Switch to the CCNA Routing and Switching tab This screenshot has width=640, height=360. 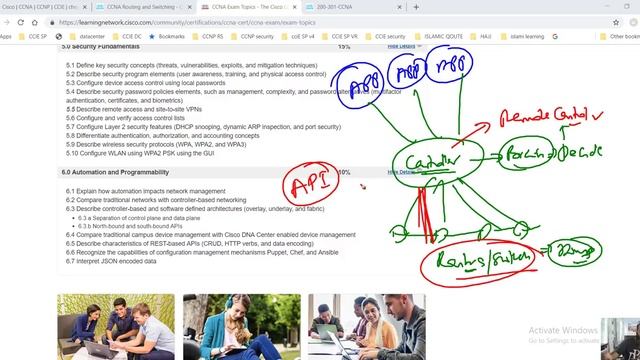(144, 7)
